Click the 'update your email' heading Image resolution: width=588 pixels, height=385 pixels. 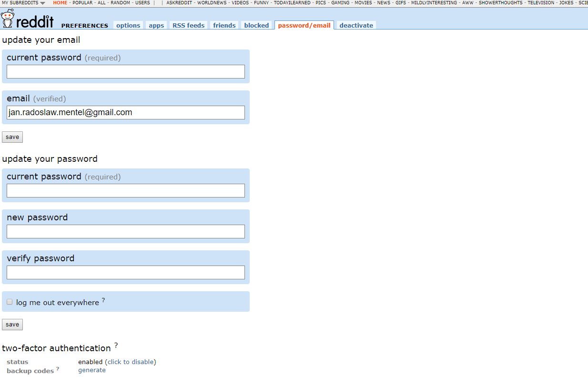pos(41,40)
